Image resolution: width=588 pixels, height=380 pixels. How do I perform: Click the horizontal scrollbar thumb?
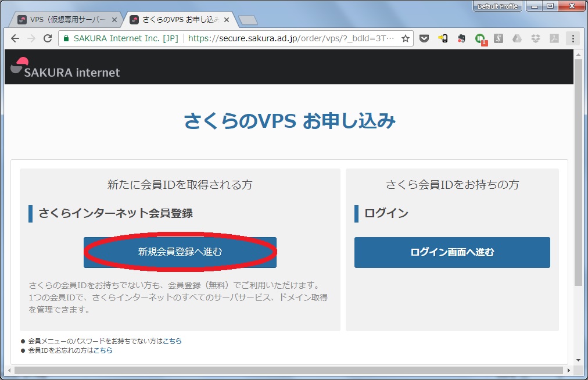tap(289, 370)
